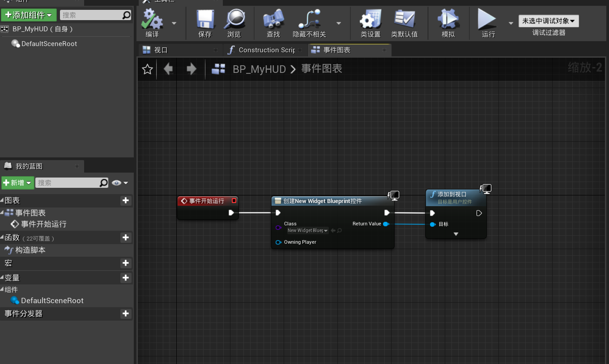Open the Class dropdown on the create widget node
The height and width of the screenshot is (364, 609).
coord(307,230)
